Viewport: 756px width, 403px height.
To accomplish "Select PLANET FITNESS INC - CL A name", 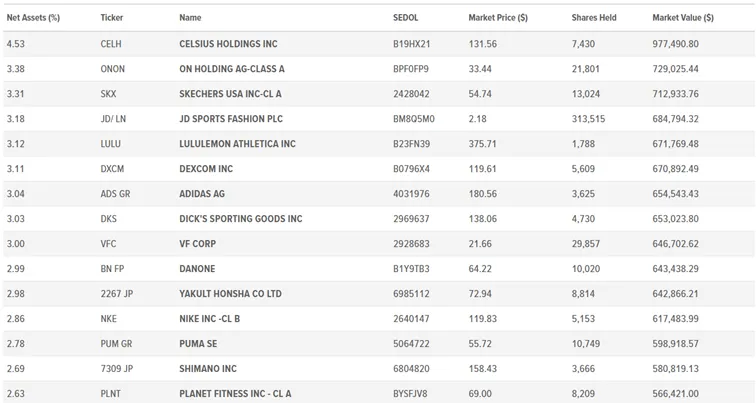I will tap(235, 394).
